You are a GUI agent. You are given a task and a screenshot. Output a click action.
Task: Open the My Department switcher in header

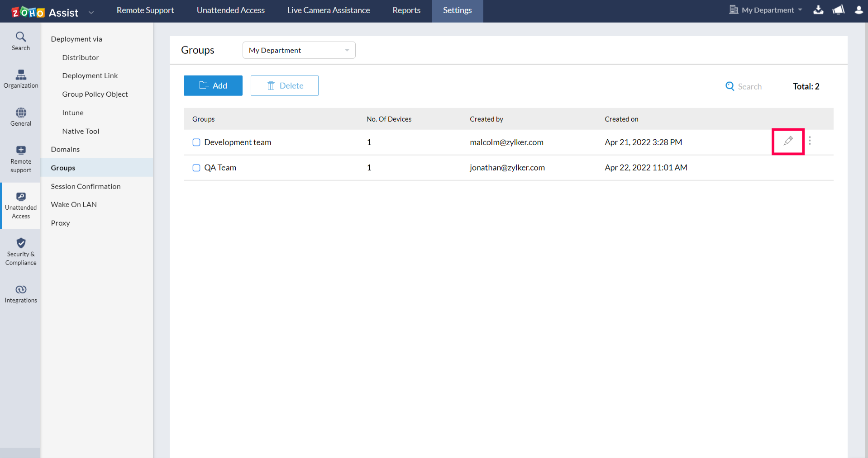click(767, 10)
